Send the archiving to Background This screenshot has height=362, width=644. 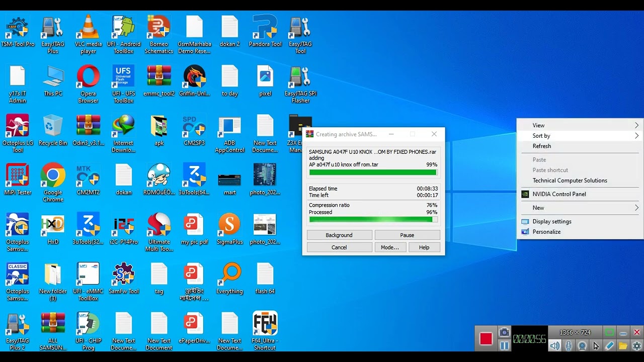(339, 235)
